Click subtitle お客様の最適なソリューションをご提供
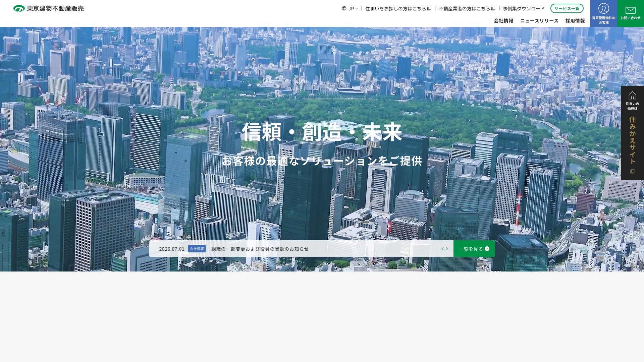 tap(322, 161)
